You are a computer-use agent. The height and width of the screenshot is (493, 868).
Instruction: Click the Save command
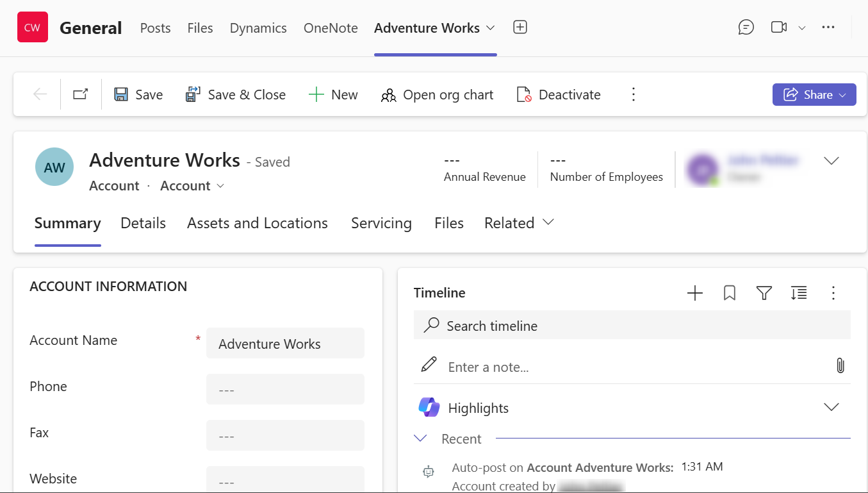tap(138, 94)
